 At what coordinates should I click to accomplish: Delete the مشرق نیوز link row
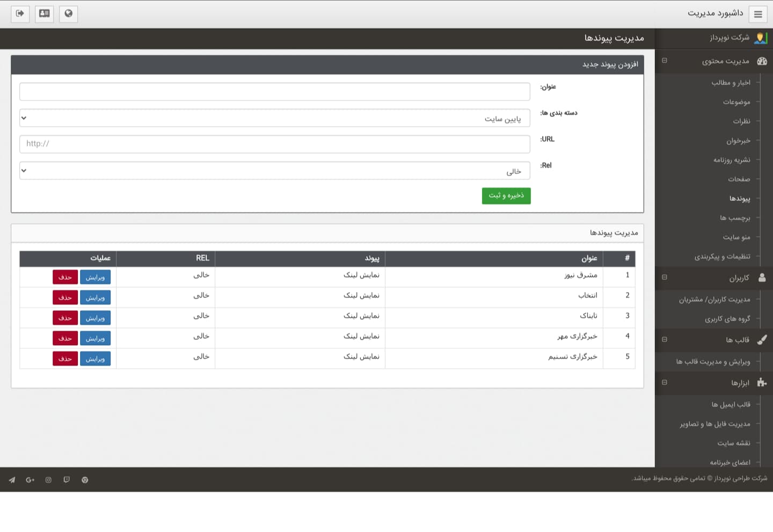click(65, 277)
